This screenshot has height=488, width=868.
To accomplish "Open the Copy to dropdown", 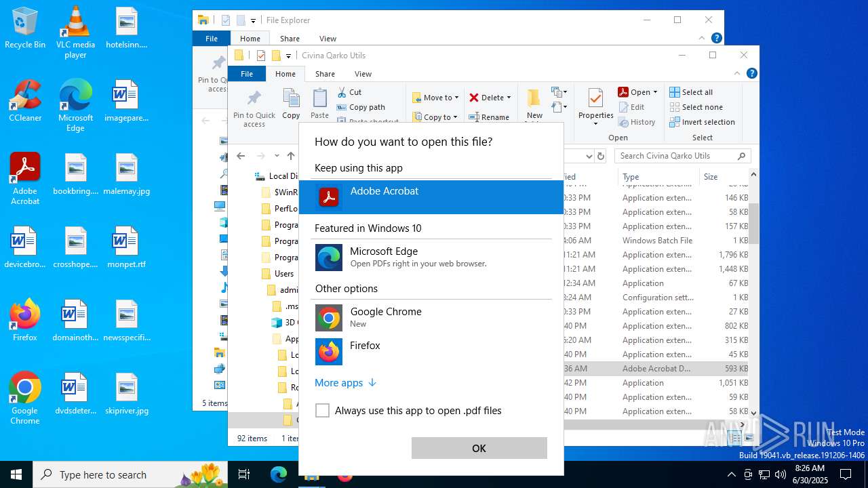I will (x=435, y=117).
